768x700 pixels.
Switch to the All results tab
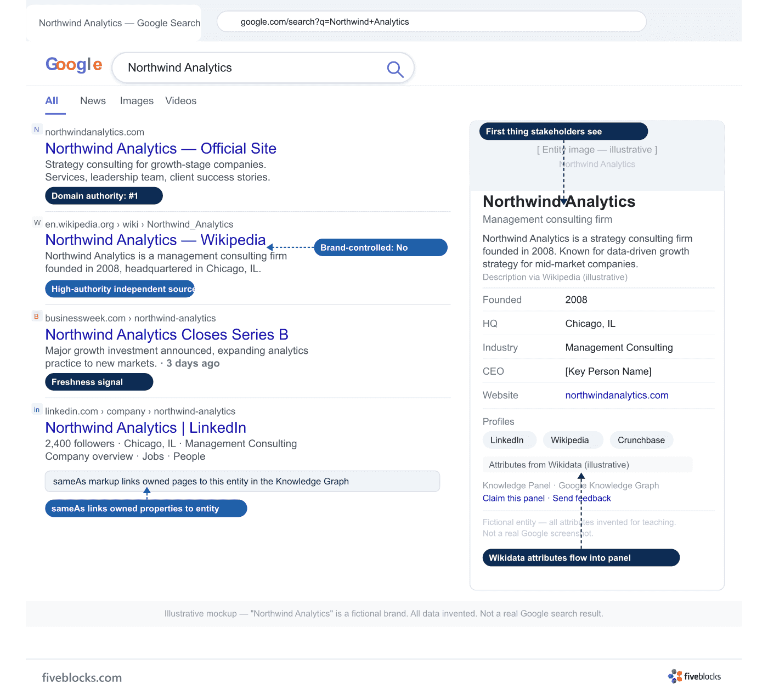[x=52, y=101]
